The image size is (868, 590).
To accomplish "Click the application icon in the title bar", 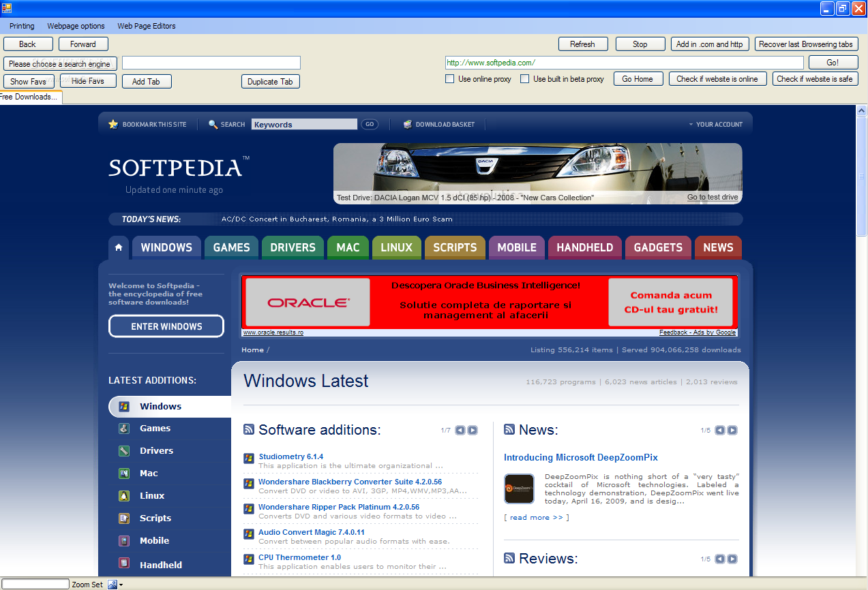I will [x=7, y=8].
